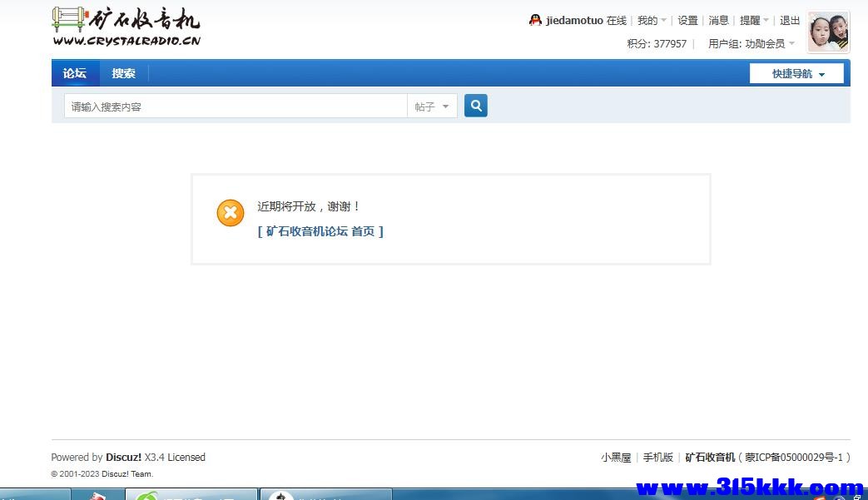Switch to the 搜索 tab
868x500 pixels.
pos(123,73)
